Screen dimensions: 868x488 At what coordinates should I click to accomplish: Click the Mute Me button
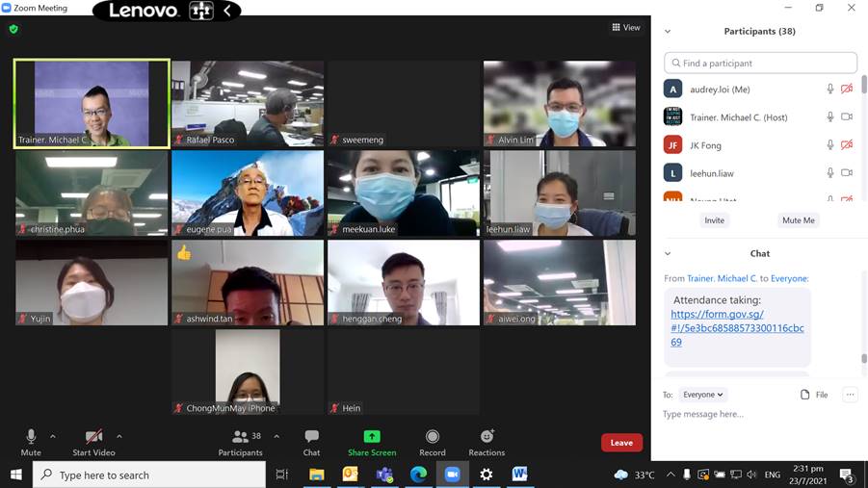(799, 220)
